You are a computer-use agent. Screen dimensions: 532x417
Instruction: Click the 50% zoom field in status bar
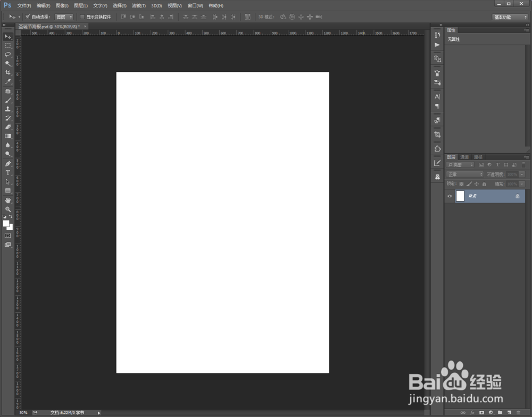pos(23,413)
